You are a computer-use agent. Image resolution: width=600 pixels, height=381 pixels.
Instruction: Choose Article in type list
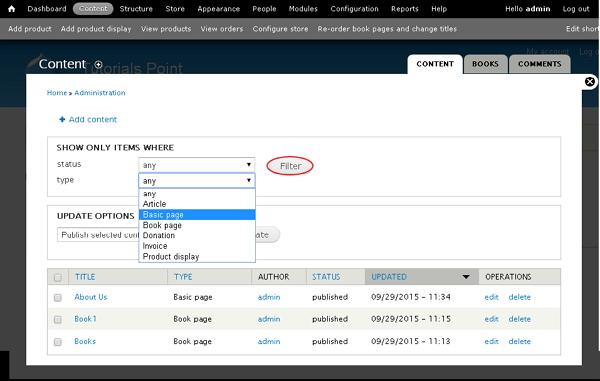pos(197,204)
